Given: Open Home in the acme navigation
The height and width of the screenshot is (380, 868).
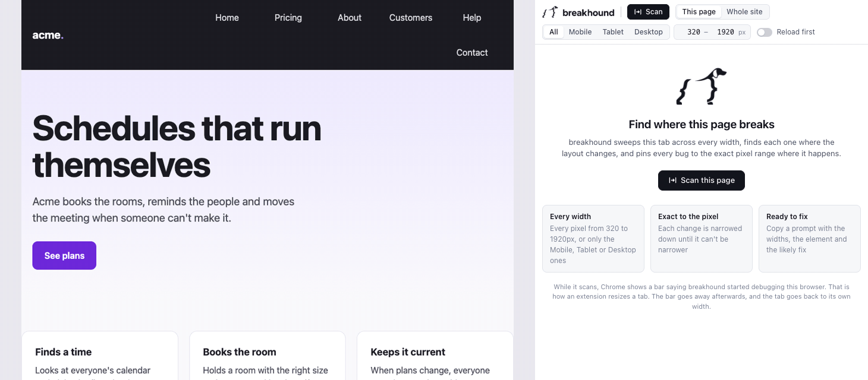Looking at the screenshot, I should (227, 18).
